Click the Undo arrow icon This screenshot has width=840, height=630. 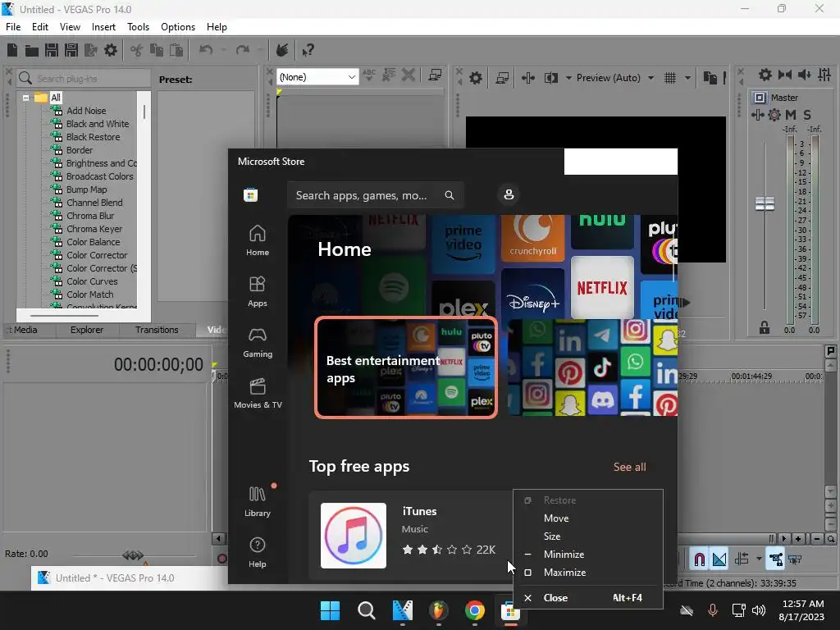[206, 50]
